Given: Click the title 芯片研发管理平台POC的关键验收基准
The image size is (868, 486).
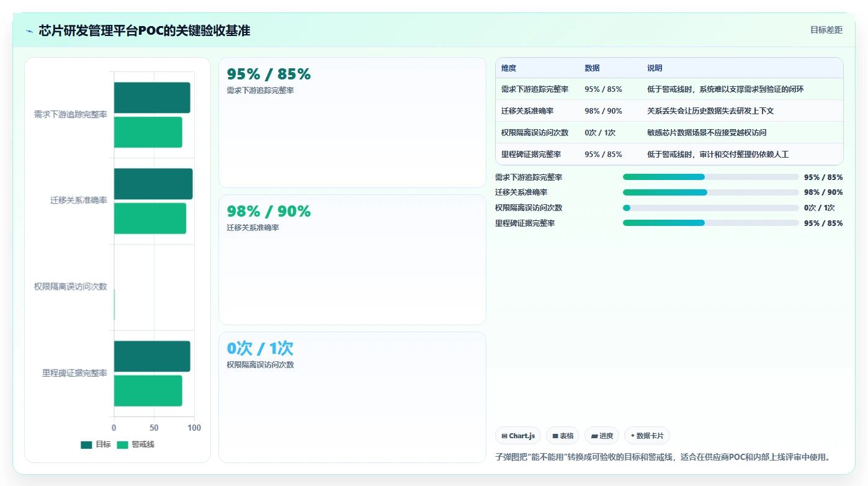Looking at the screenshot, I should point(145,30).
